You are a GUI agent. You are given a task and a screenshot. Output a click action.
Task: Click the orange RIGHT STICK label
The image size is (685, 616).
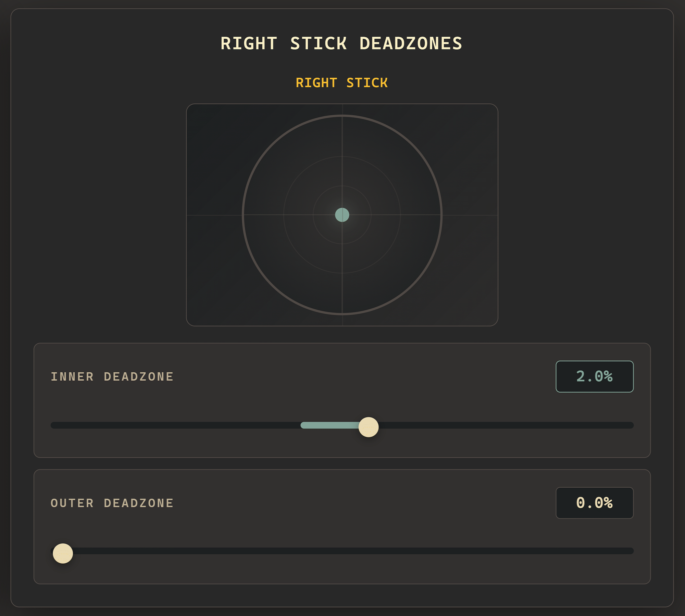(x=341, y=83)
